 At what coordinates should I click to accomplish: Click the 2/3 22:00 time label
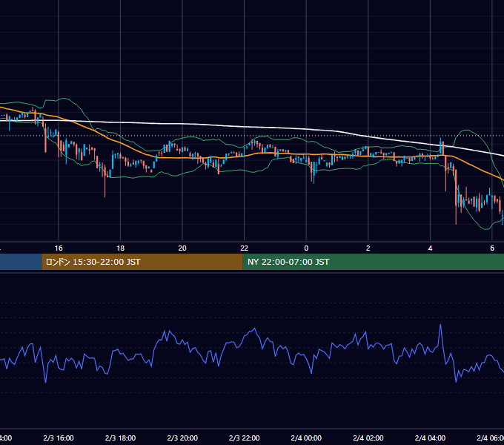pyautogui.click(x=245, y=438)
